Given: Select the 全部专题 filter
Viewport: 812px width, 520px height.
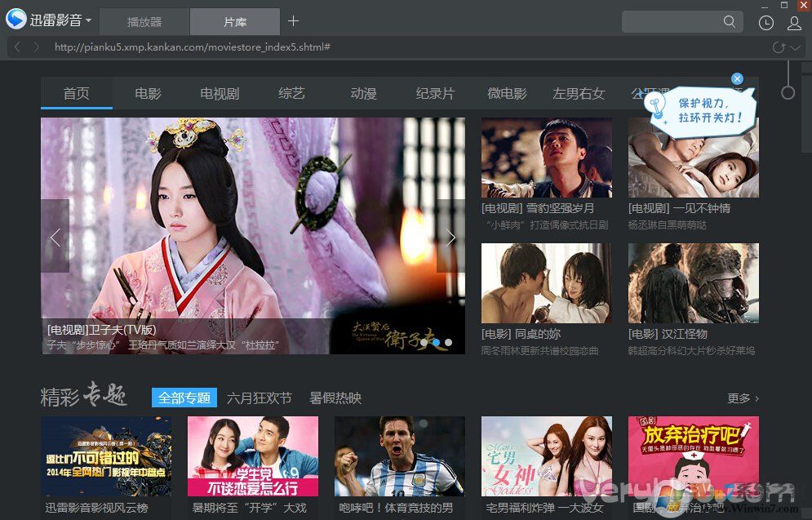Looking at the screenshot, I should pyautogui.click(x=184, y=398).
